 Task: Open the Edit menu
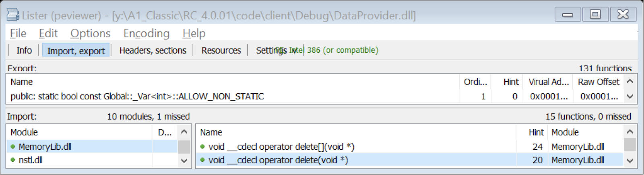click(x=48, y=33)
